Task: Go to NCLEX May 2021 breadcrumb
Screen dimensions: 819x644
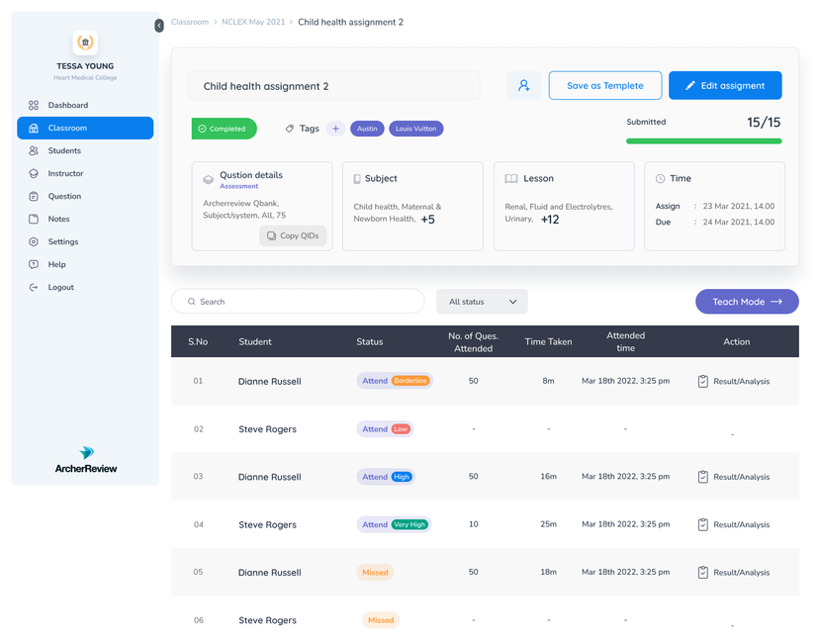Action: 253,22
